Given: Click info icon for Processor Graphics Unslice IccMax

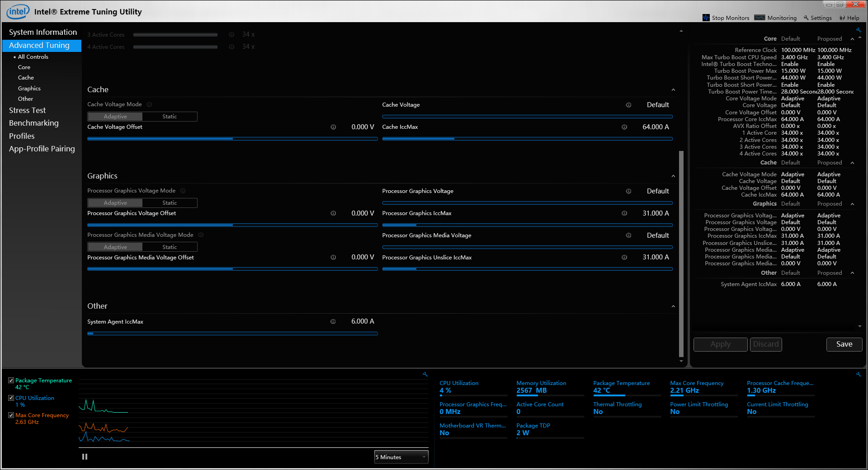Looking at the screenshot, I should click(x=624, y=258).
